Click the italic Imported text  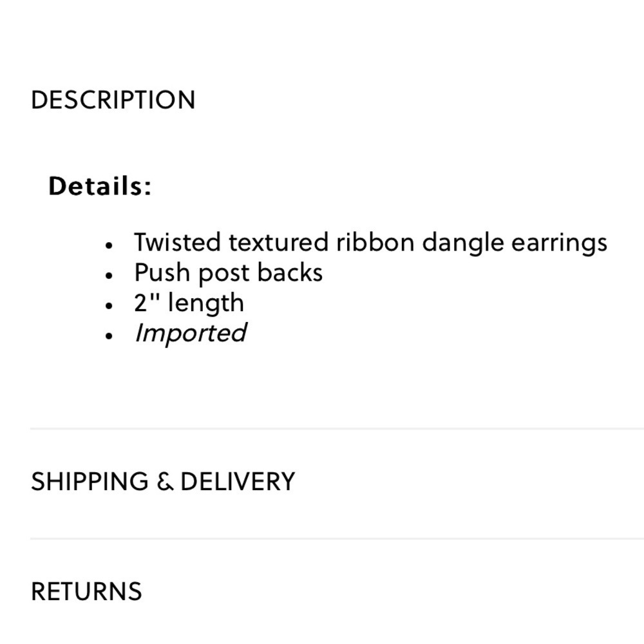(190, 334)
